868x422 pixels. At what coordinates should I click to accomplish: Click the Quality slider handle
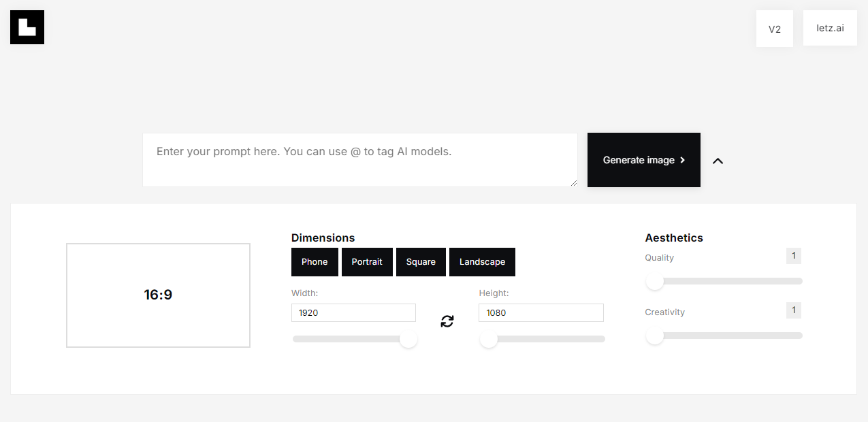click(655, 281)
